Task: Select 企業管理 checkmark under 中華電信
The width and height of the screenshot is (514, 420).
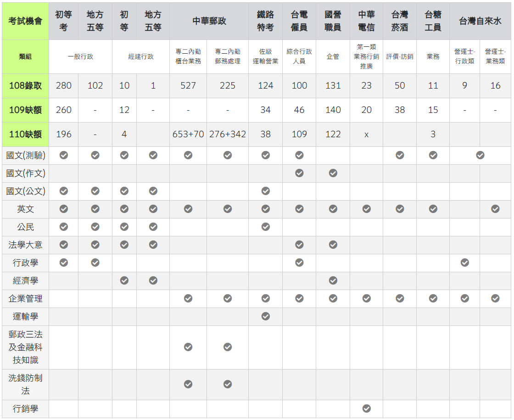Action: click(366, 298)
